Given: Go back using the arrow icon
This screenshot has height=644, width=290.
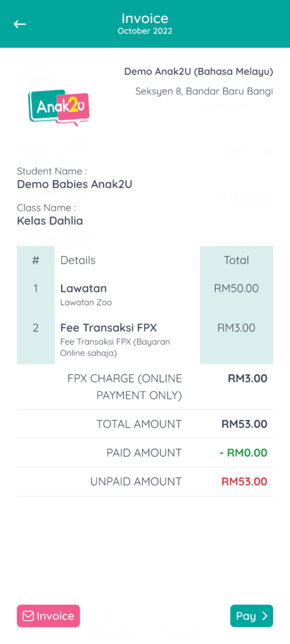Looking at the screenshot, I should click(20, 25).
